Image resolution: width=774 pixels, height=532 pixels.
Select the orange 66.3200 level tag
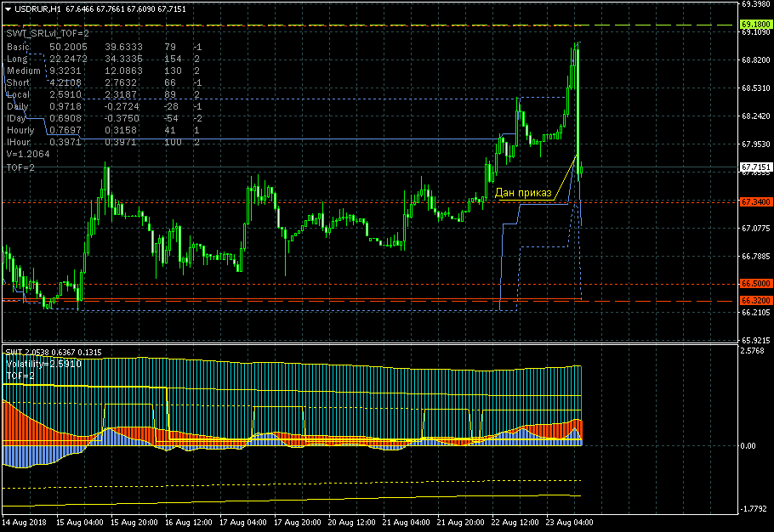click(x=755, y=301)
